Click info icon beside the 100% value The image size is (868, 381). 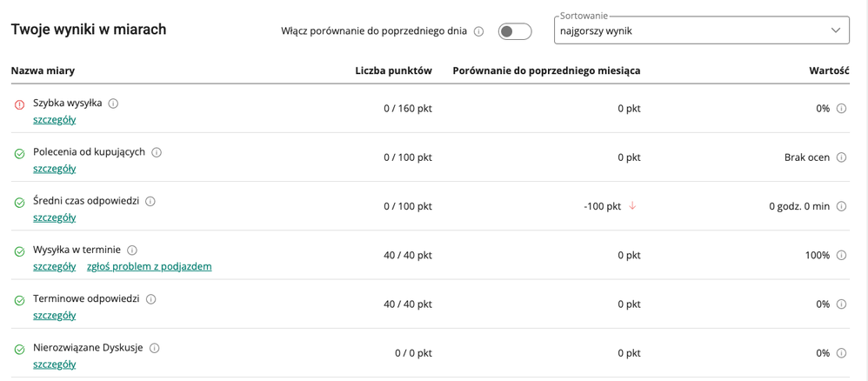click(841, 256)
